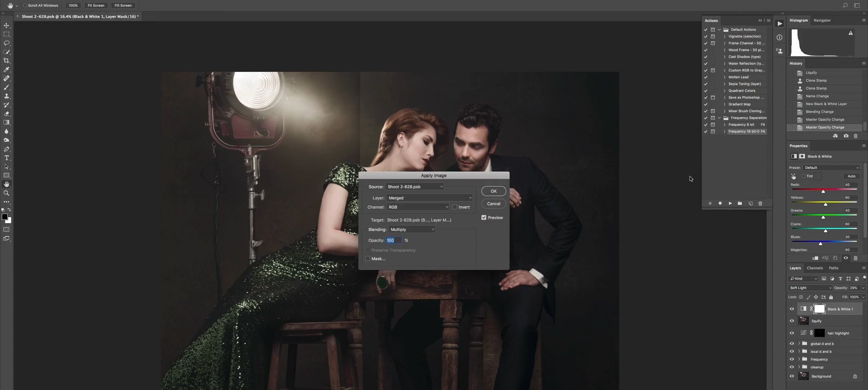The height and width of the screenshot is (390, 868).
Task: Select the Shoot 2-628.psb document tab
Action: 80,16
